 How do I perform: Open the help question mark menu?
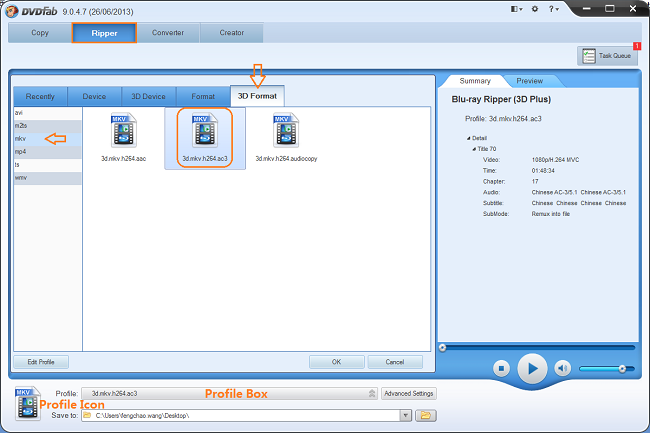(x=553, y=9)
